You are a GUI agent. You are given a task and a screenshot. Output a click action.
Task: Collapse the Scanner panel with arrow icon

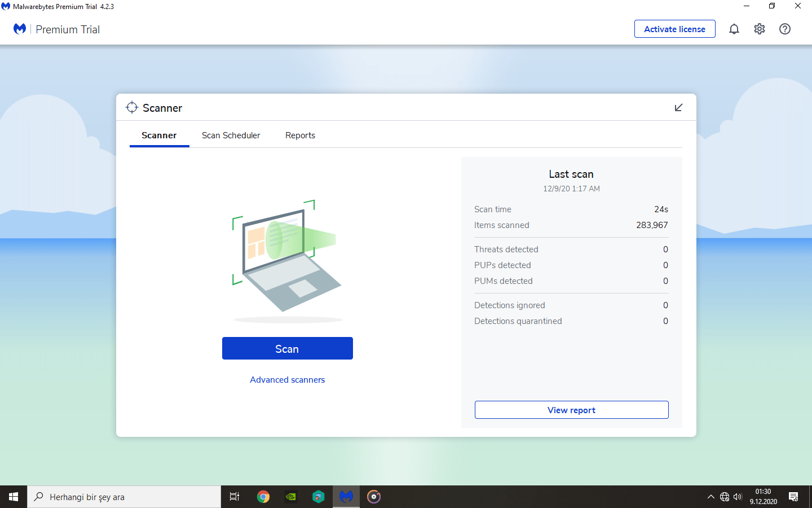(678, 108)
